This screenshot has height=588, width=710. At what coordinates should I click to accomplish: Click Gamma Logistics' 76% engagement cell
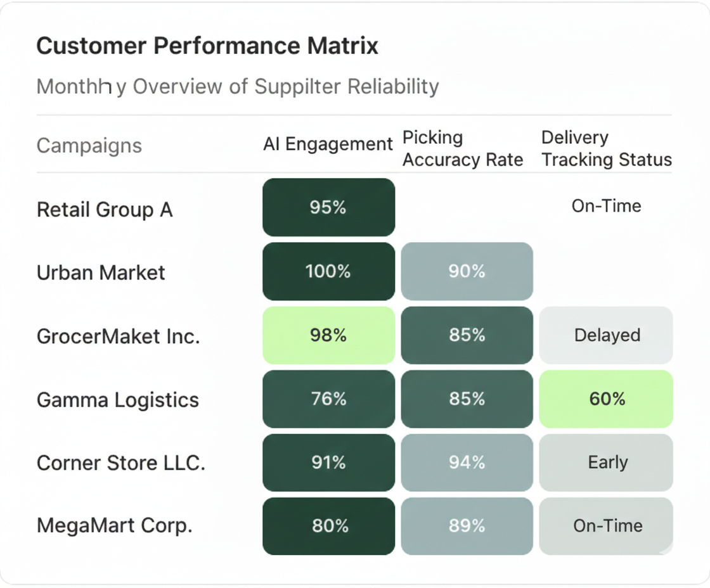(328, 399)
